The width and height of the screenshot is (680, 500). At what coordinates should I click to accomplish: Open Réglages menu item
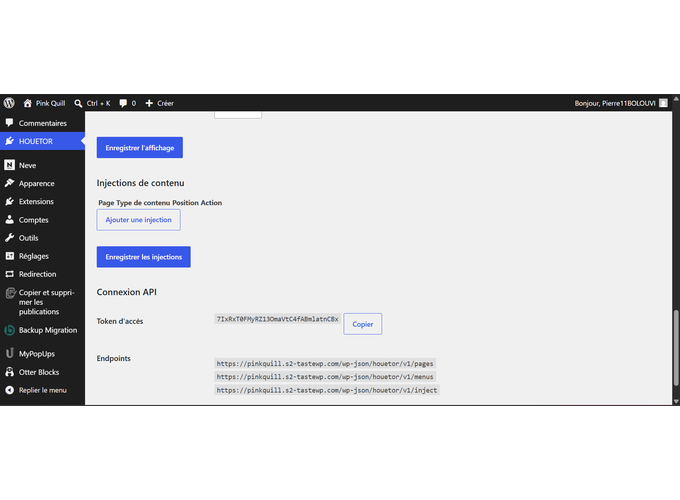click(42, 256)
